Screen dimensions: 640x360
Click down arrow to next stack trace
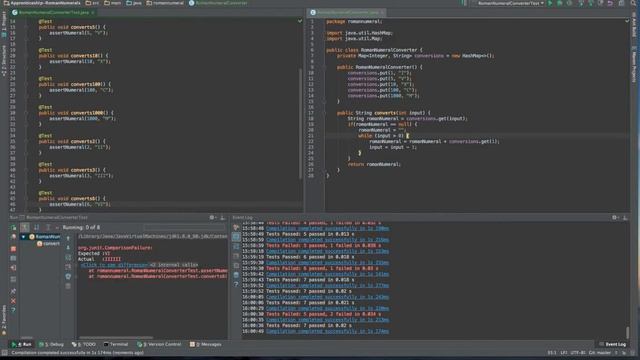pyautogui.click(x=68, y=247)
